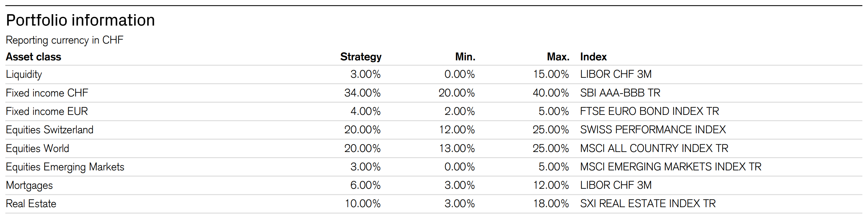The height and width of the screenshot is (222, 868).
Task: Click the Max. column header
Action: click(558, 57)
